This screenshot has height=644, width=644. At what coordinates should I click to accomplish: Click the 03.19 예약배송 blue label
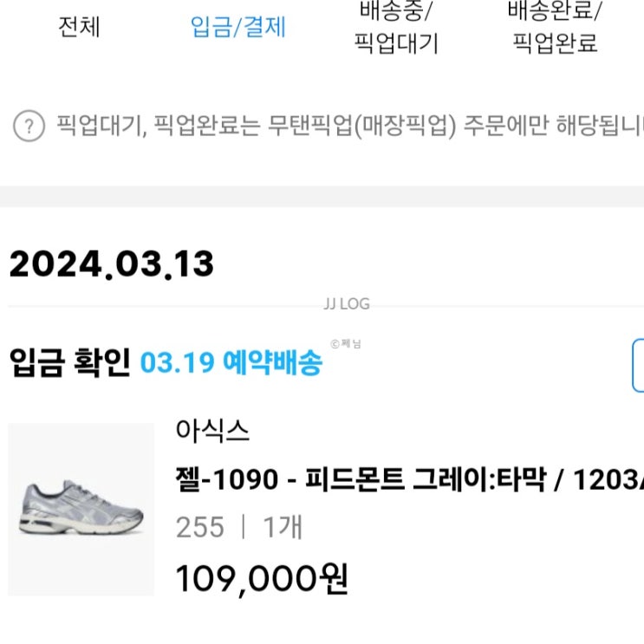231,362
